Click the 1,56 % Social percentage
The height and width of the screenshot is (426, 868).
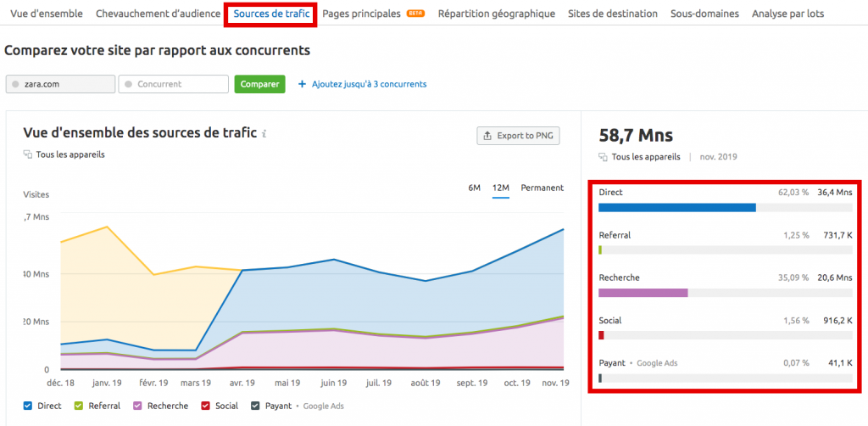click(x=795, y=320)
